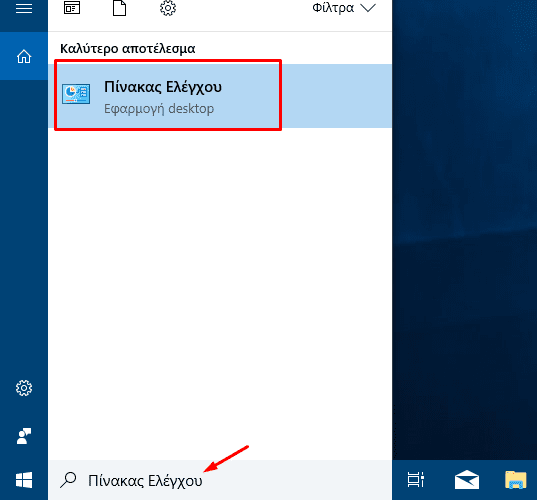Open the Feedback person icon
Screen dimensions: 537x500
click(x=24, y=436)
